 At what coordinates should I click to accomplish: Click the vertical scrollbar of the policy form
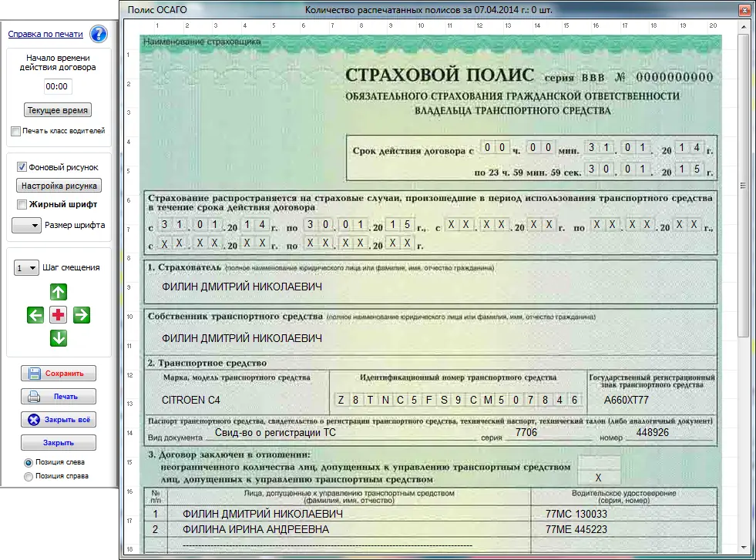[x=742, y=185]
